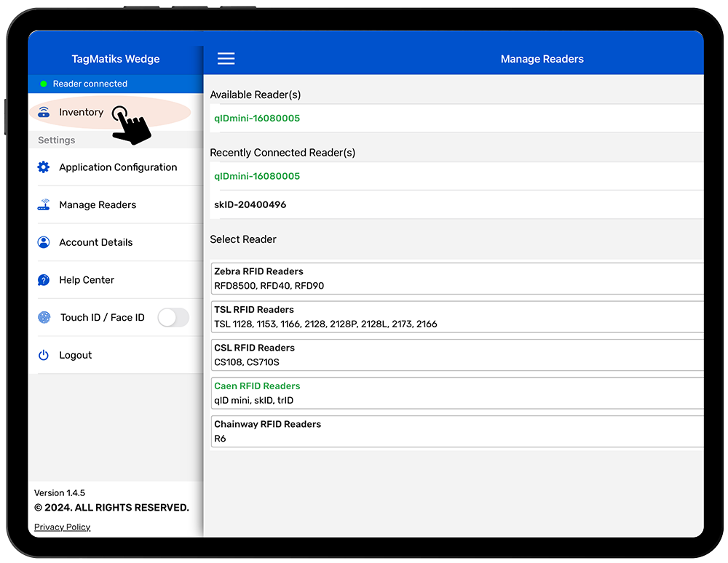Enable the Touch ID / Face ID toggle
Image resolution: width=728 pixels, height=563 pixels.
(x=173, y=317)
